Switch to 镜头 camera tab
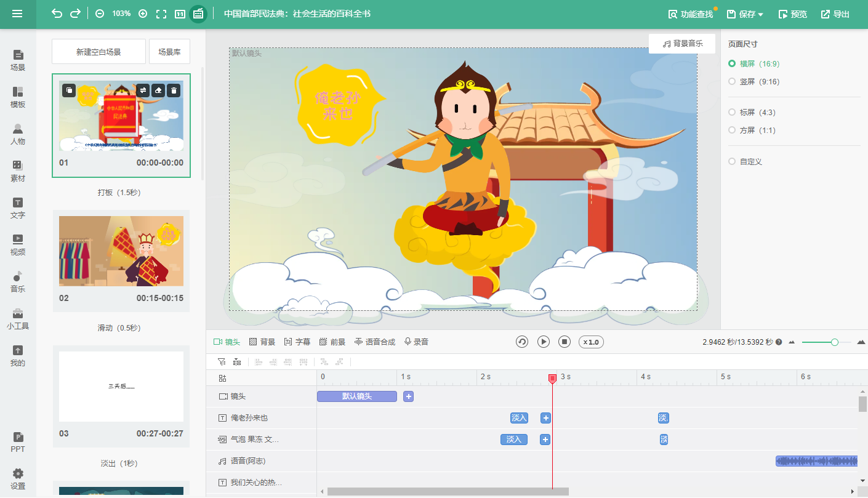 click(x=227, y=342)
